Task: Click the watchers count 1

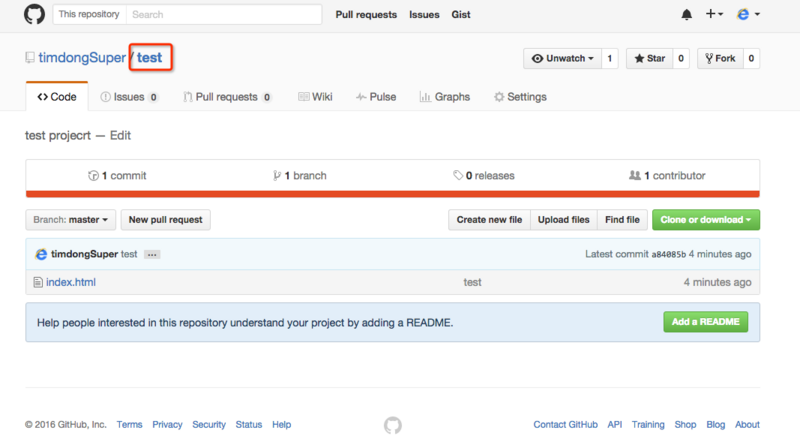Action: click(x=610, y=58)
